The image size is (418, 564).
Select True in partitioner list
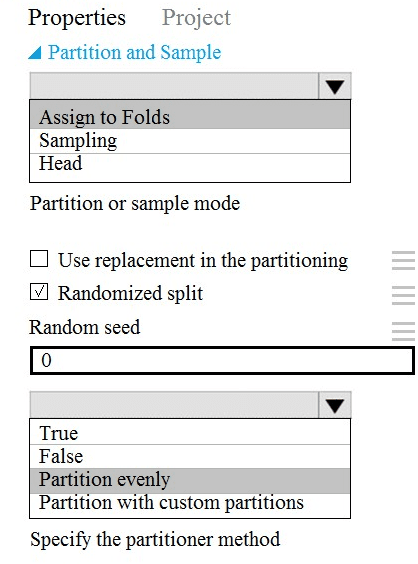point(190,432)
